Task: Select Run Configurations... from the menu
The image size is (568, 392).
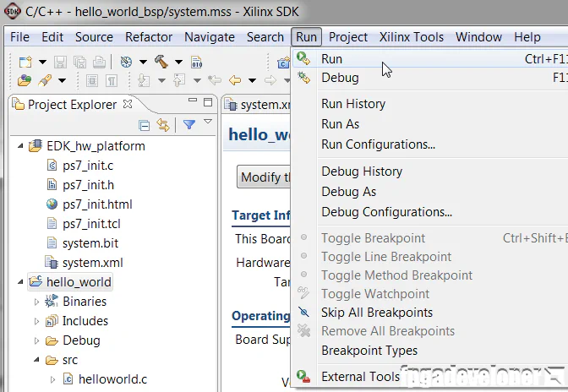Action: [x=378, y=144]
